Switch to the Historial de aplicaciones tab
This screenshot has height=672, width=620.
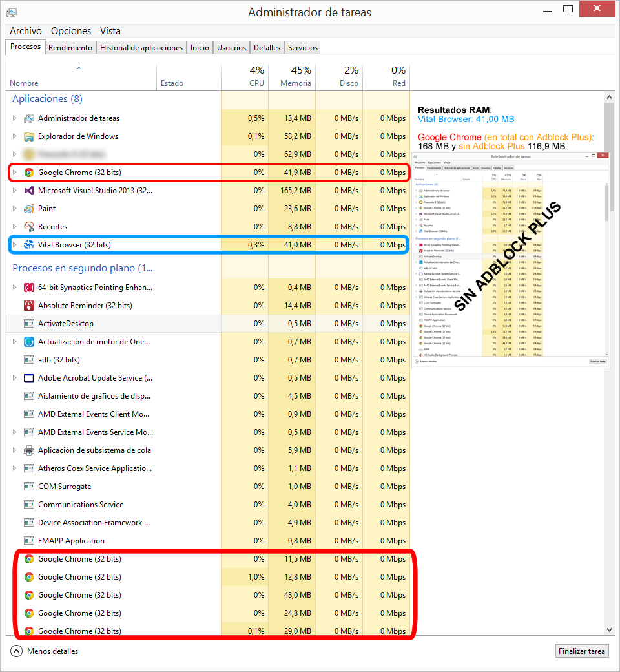click(x=141, y=48)
